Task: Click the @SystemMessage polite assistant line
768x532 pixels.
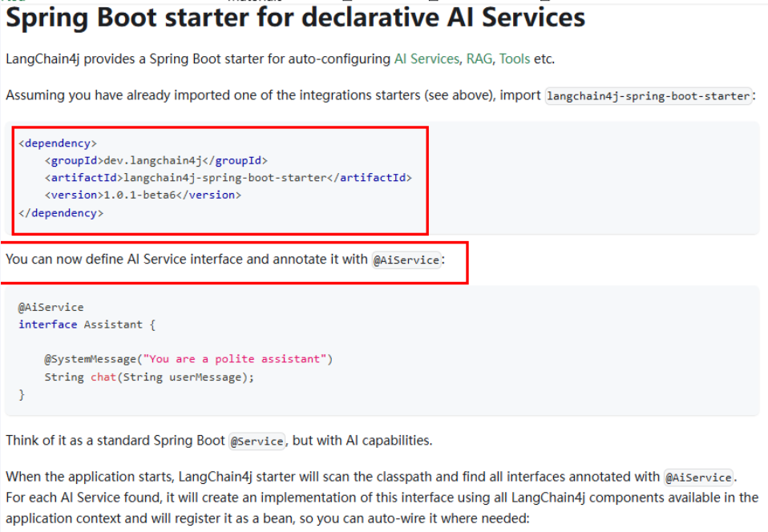Action: click(x=188, y=359)
